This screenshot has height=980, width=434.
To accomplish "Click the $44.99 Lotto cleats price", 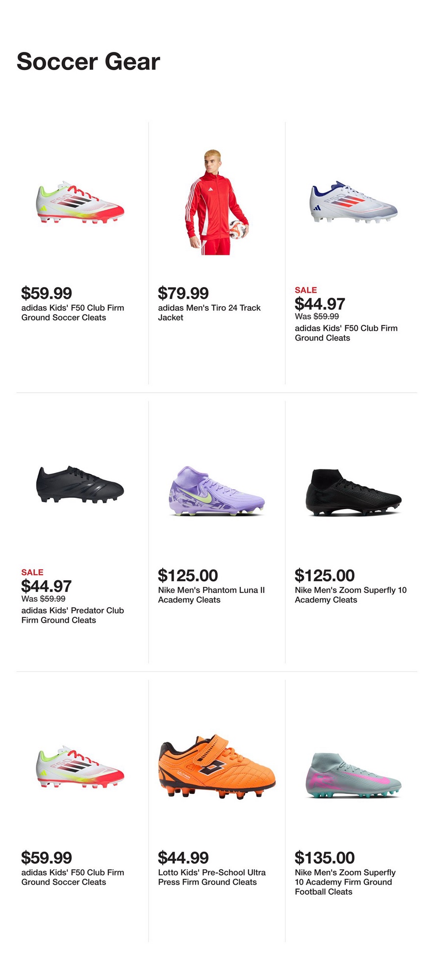I will point(183,857).
